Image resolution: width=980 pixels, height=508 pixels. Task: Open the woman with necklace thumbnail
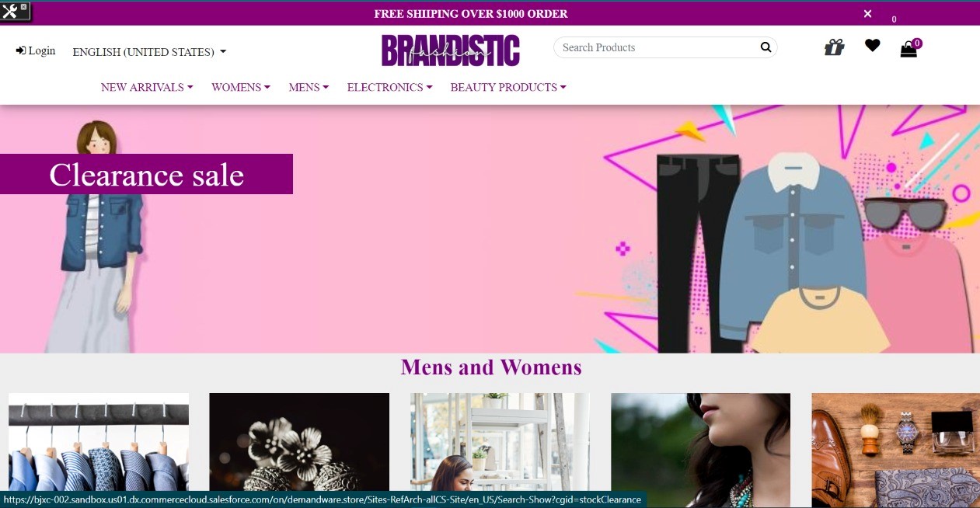(x=700, y=450)
